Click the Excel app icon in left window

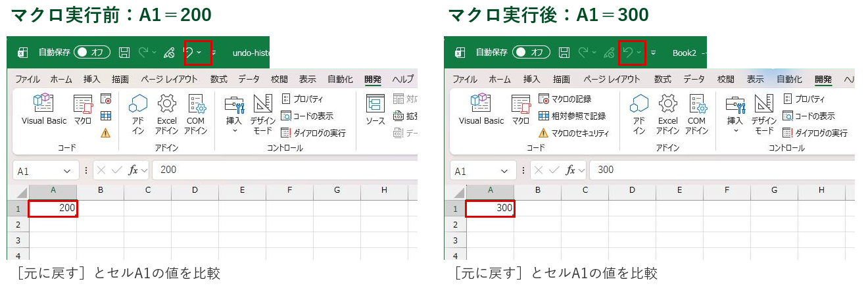point(23,52)
